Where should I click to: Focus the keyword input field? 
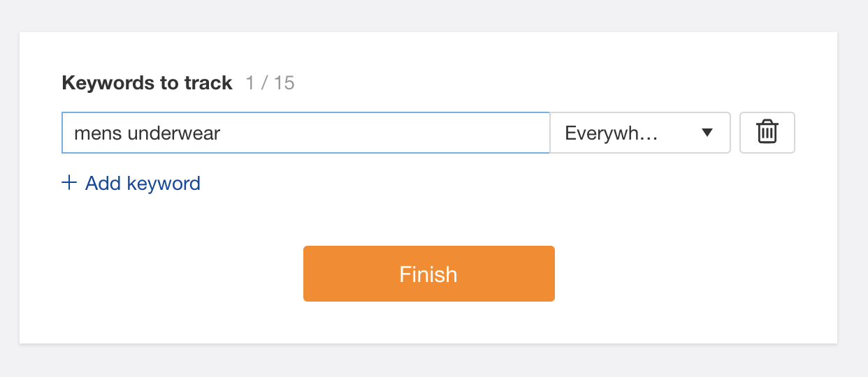pos(305,133)
